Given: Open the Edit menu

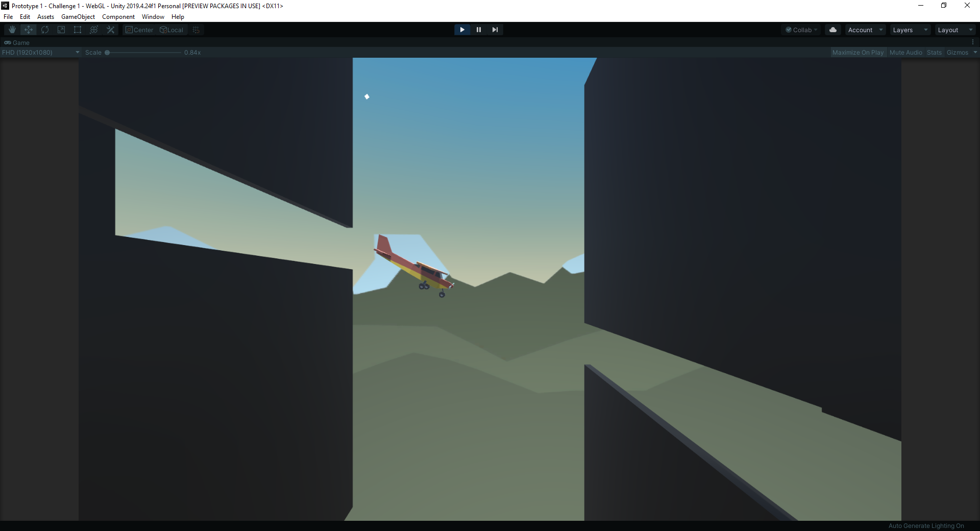Looking at the screenshot, I should [25, 16].
